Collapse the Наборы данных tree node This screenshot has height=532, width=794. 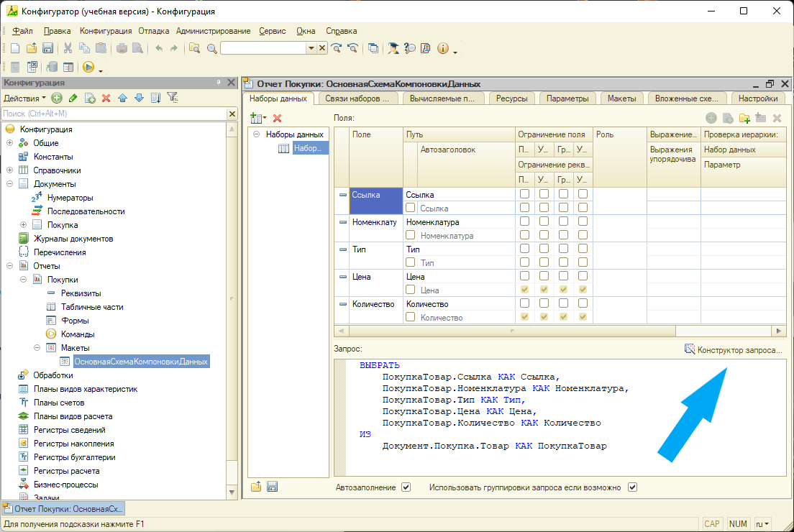256,134
